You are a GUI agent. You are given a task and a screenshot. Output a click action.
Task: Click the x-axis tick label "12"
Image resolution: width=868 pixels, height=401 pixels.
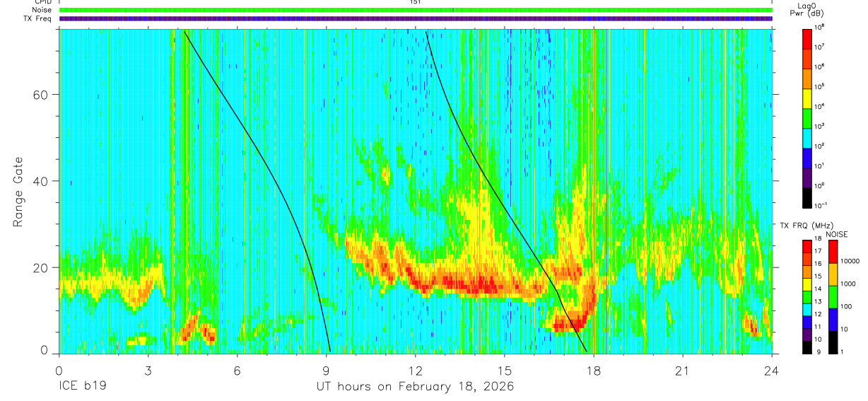(416, 371)
